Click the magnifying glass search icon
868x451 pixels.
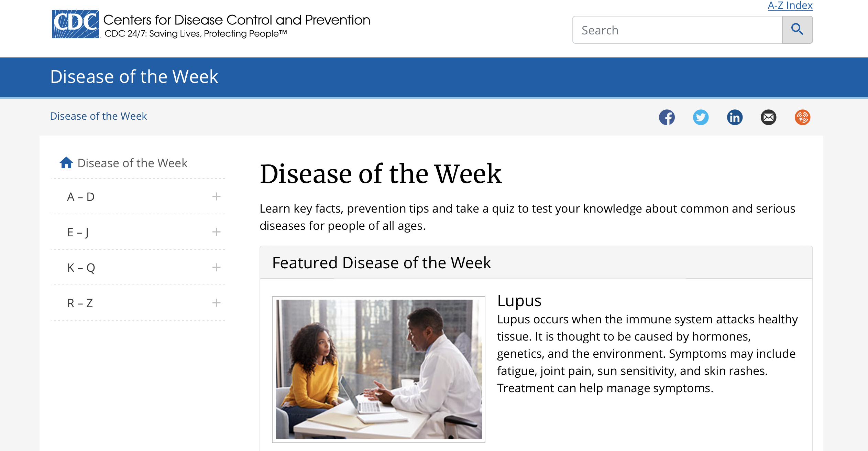797,30
